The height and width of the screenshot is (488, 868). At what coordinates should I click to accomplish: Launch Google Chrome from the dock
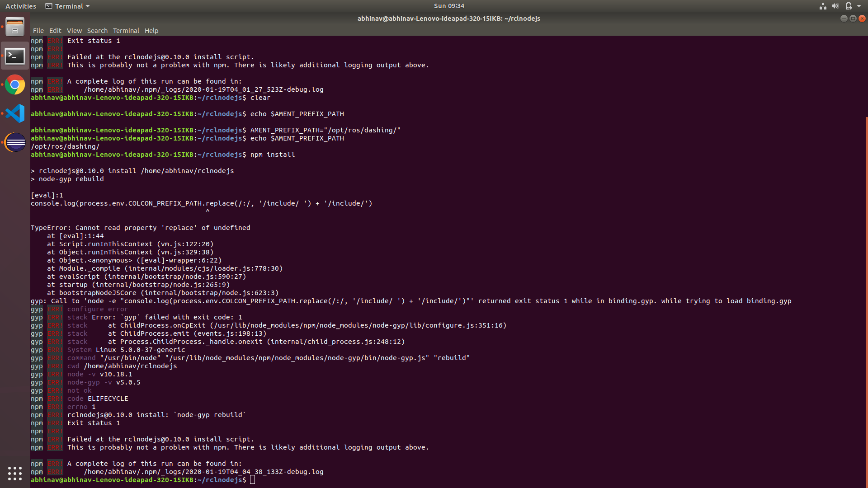[x=15, y=85]
